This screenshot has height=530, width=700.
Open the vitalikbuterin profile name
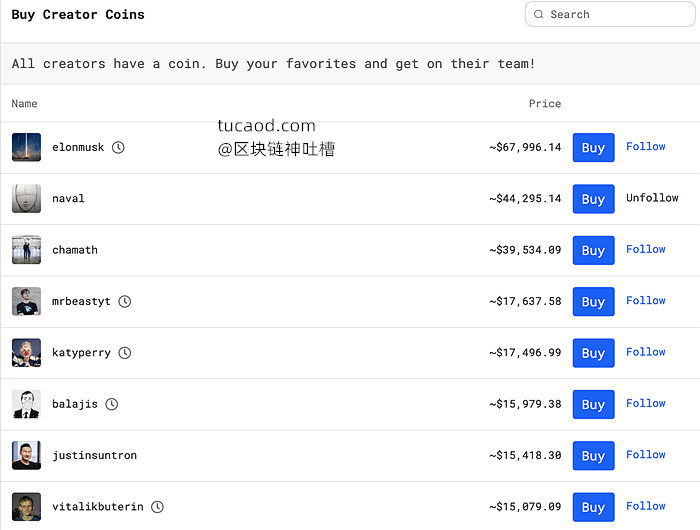98,507
